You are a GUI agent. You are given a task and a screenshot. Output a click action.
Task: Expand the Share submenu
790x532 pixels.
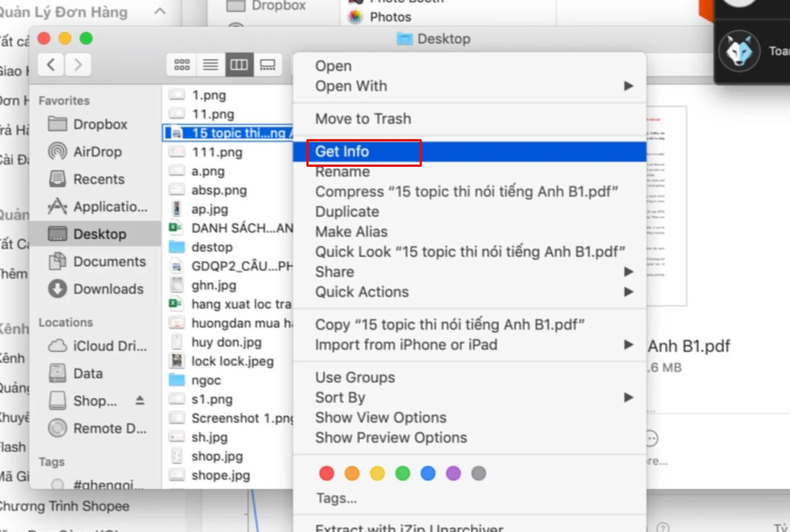tap(470, 272)
